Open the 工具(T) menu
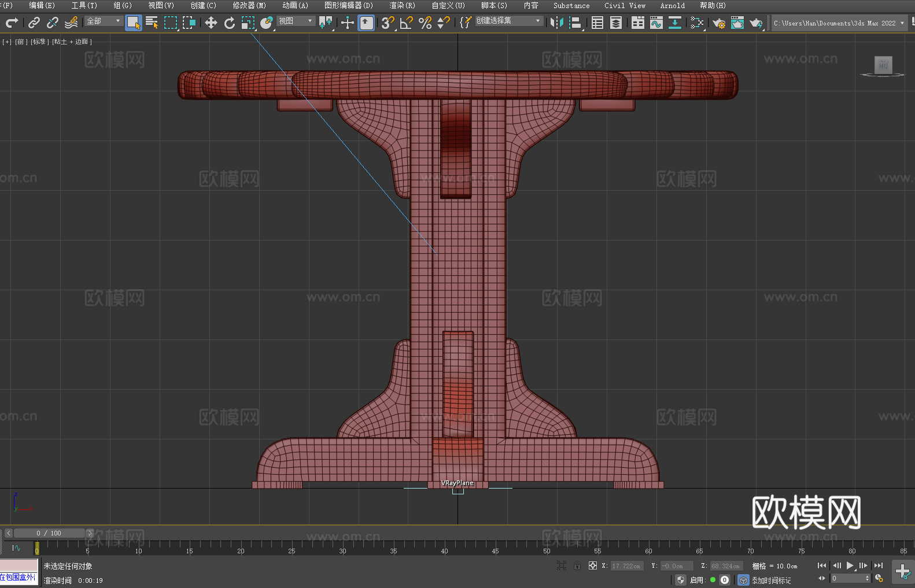The height and width of the screenshot is (588, 915). 84,5
